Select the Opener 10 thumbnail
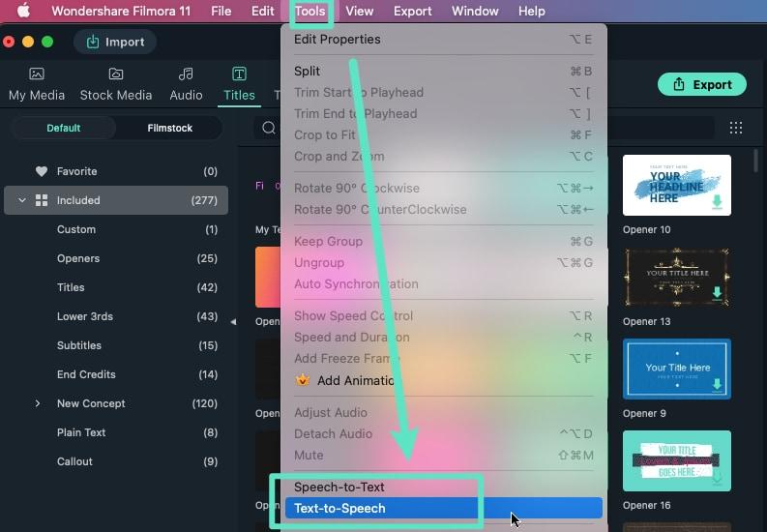The width and height of the screenshot is (767, 532). point(677,185)
